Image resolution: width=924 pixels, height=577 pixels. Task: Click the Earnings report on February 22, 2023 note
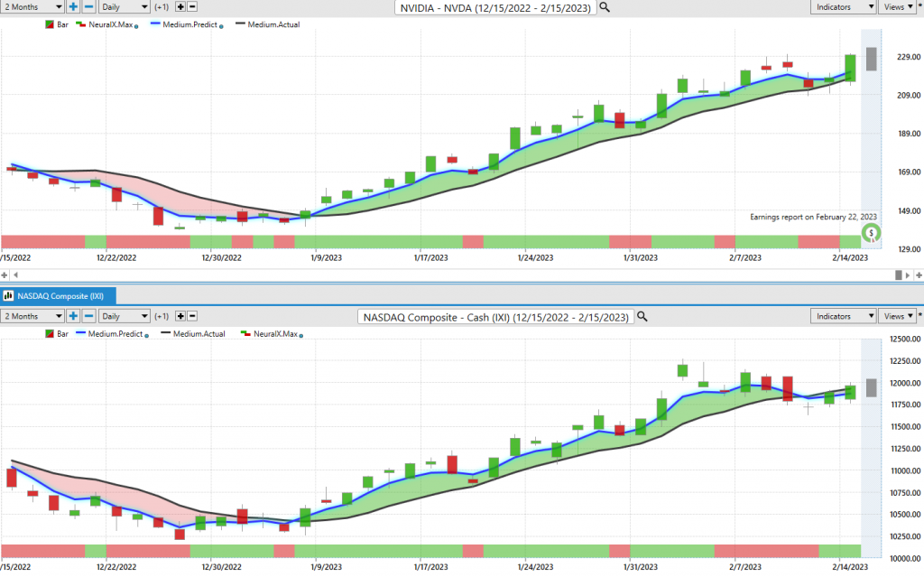(813, 217)
